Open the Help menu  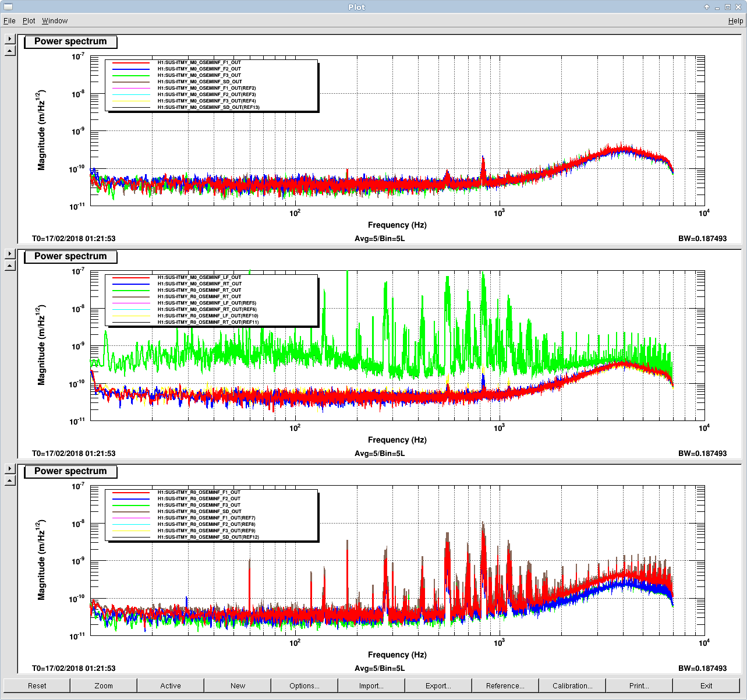(735, 21)
